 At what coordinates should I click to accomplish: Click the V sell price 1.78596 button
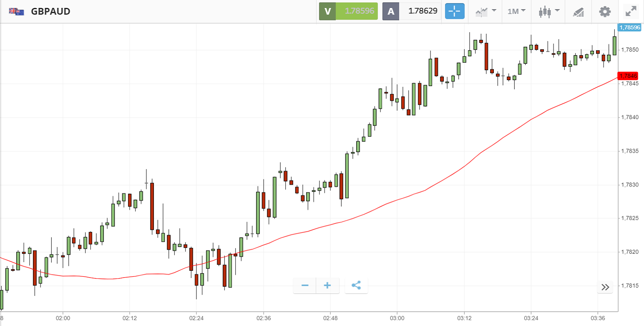348,11
